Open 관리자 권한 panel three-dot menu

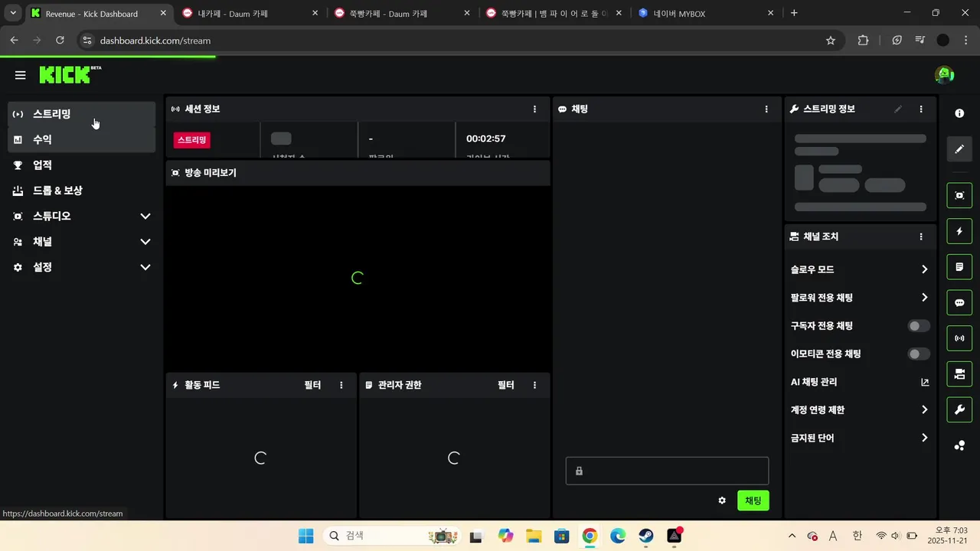point(534,385)
